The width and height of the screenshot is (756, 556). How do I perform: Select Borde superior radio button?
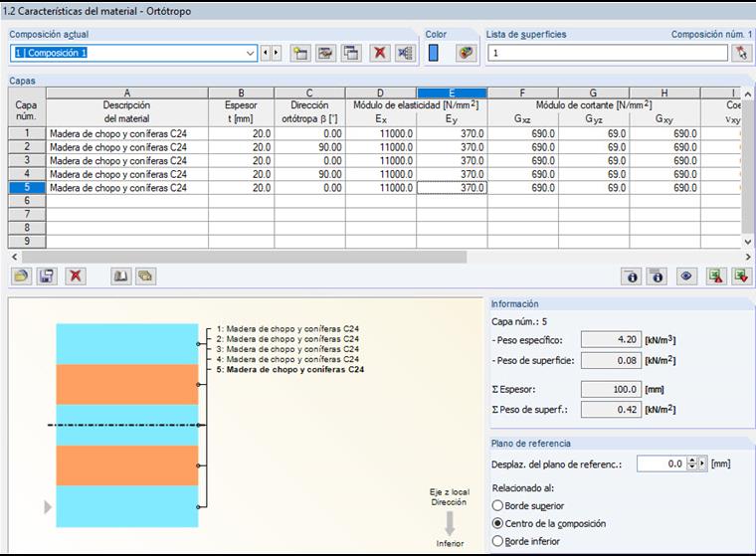(499, 505)
